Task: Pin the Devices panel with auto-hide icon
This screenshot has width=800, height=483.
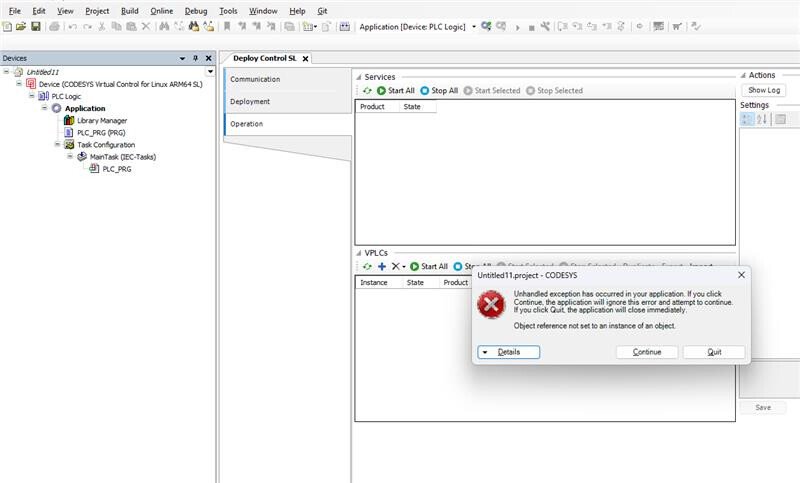Action: point(195,59)
